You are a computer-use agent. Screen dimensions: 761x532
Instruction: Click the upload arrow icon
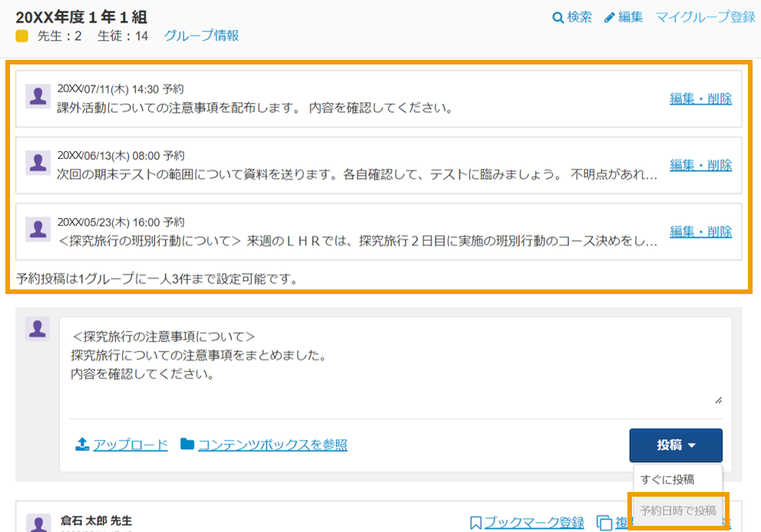tap(82, 444)
